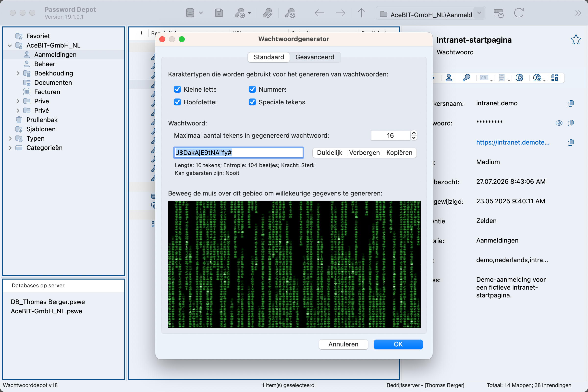Switch to the Standaard tab

pos(269,57)
